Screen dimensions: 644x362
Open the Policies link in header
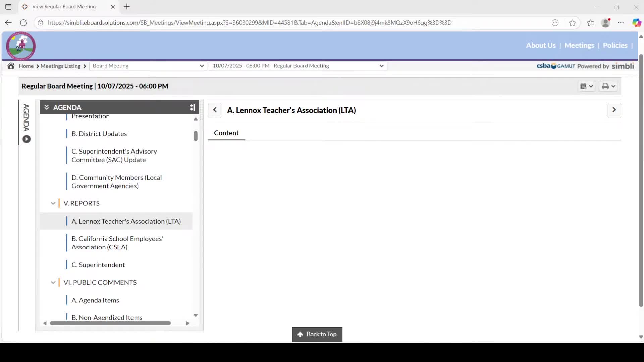(x=615, y=45)
